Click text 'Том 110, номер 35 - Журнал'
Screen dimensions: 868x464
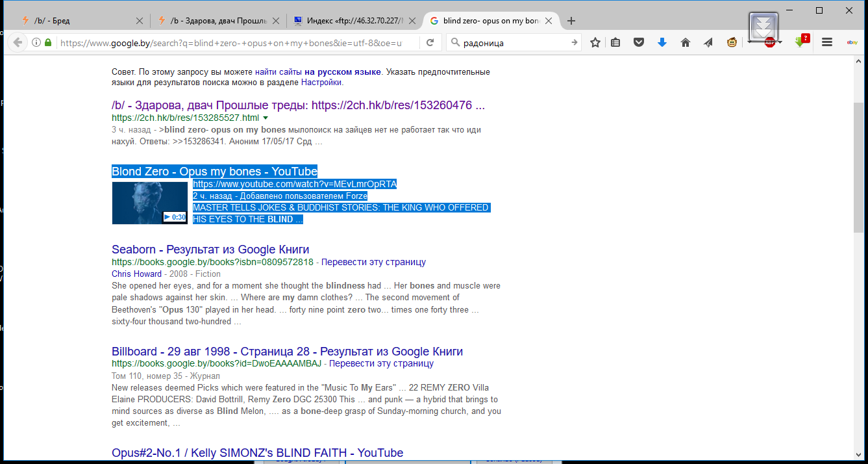166,376
